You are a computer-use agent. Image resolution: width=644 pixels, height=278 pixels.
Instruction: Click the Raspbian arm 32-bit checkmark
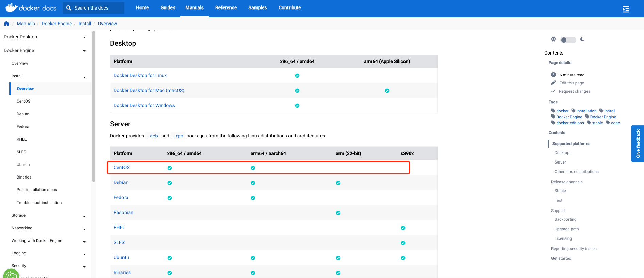point(338,213)
